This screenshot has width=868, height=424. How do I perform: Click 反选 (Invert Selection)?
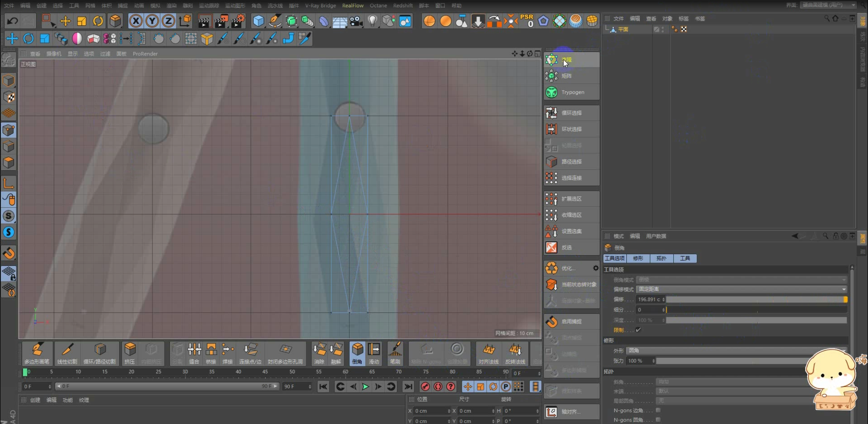click(571, 248)
